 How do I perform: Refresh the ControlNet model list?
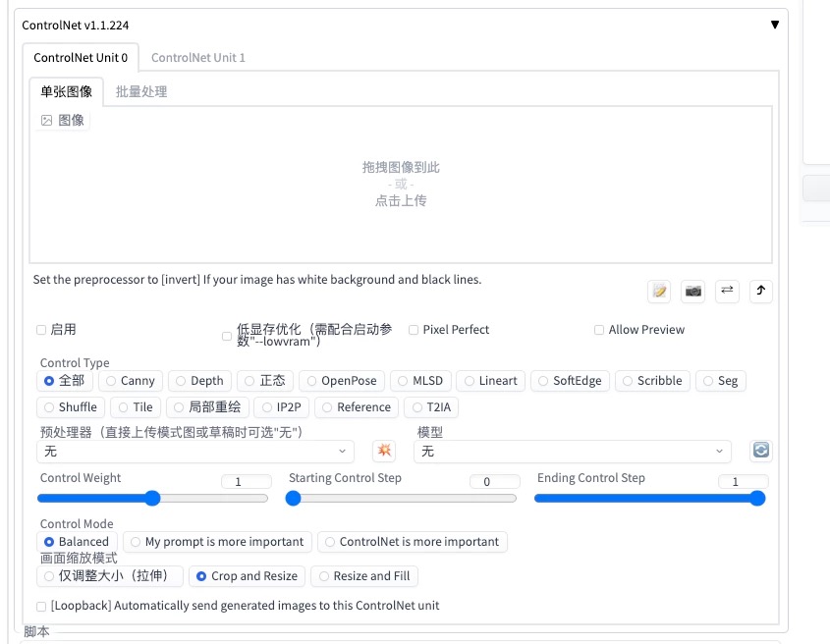pyautogui.click(x=760, y=451)
